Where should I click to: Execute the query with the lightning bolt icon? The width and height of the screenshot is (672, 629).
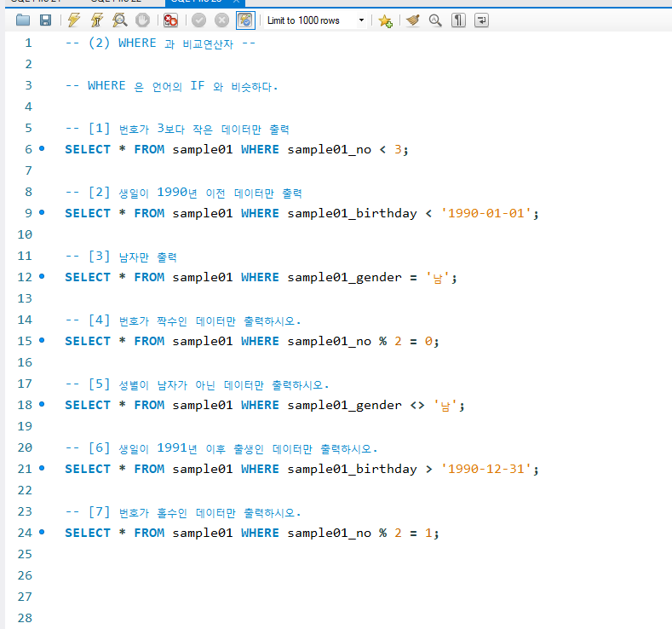pyautogui.click(x=74, y=20)
